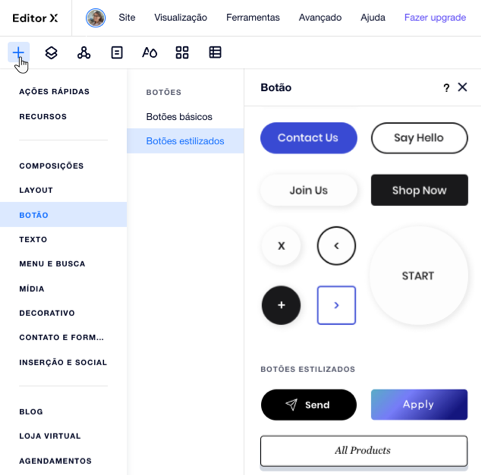This screenshot has height=475, width=481.
Task: Click the Add elements plus icon
Action: click(x=18, y=52)
